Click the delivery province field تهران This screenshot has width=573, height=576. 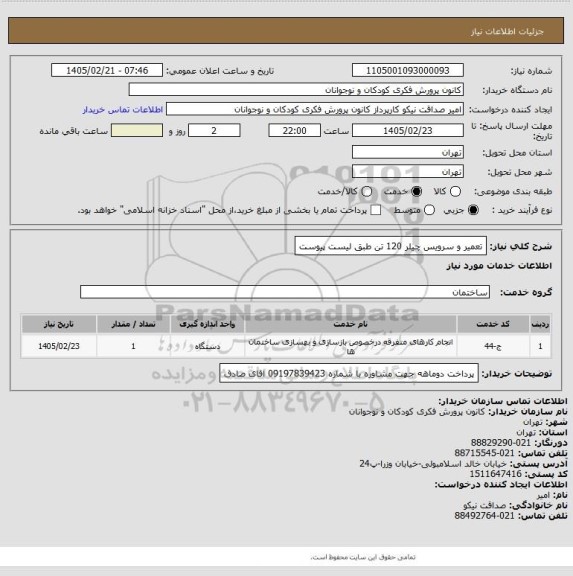(408, 152)
